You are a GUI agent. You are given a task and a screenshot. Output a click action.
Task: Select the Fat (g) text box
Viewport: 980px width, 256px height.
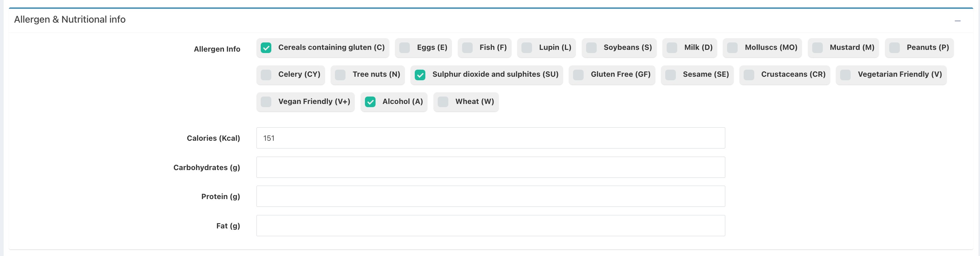click(x=490, y=226)
